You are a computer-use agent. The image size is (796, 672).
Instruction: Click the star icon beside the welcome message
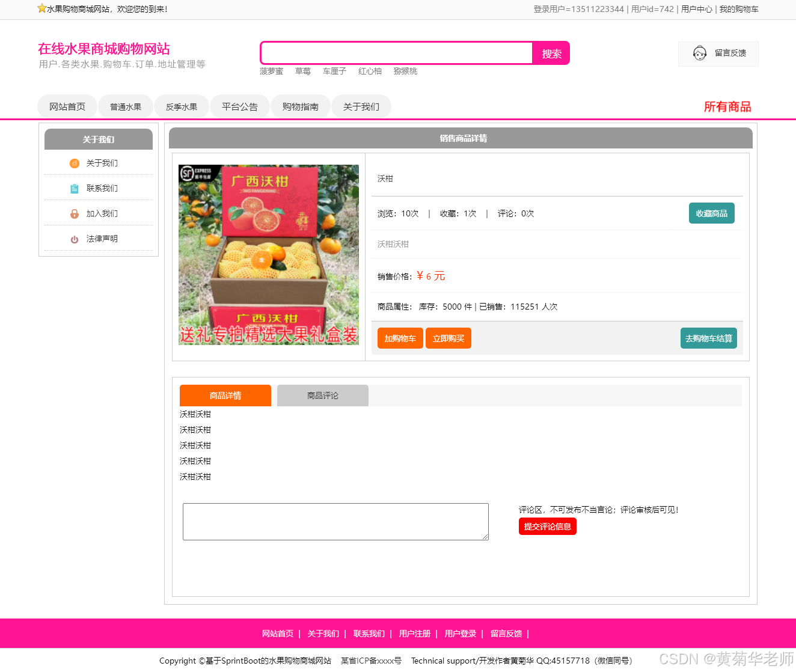click(x=41, y=8)
